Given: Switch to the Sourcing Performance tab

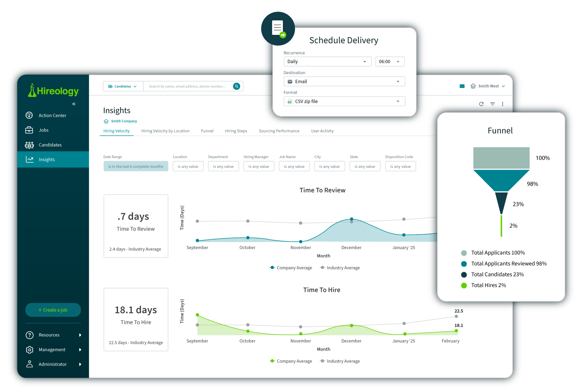Looking at the screenshot, I should [x=279, y=131].
